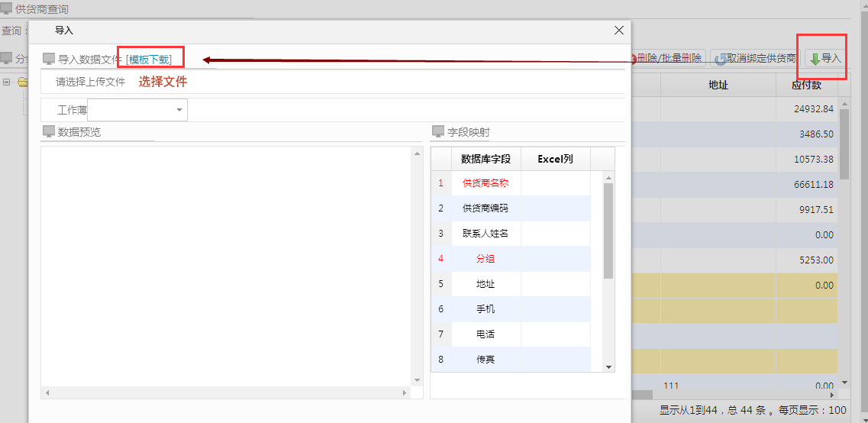868x423 pixels.
Task: Select Excel列 cell for 分组 row
Action: (x=555, y=259)
